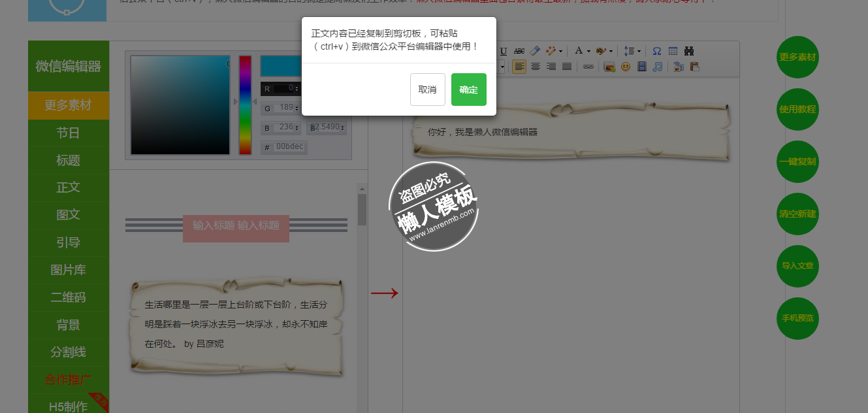Click the insert image icon
The height and width of the screenshot is (413, 868).
click(609, 67)
